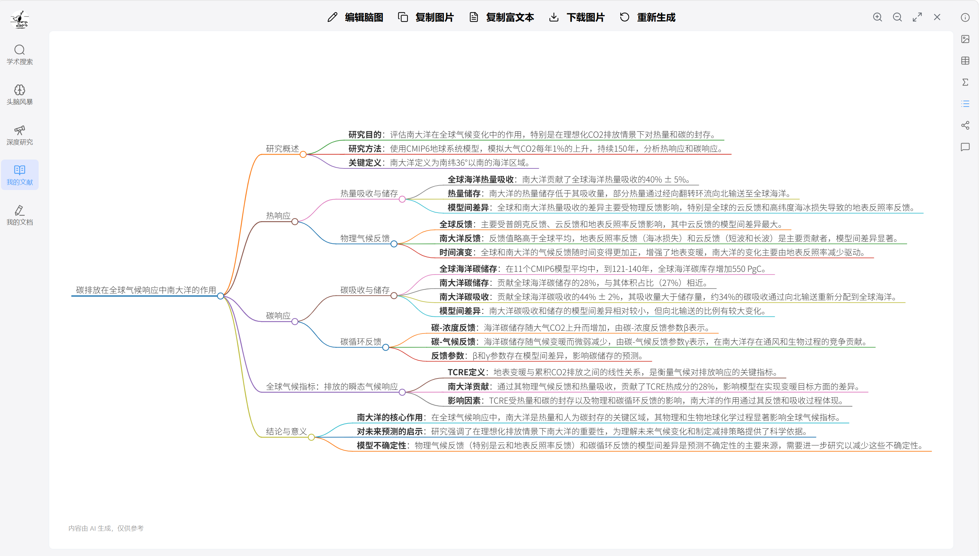The height and width of the screenshot is (556, 980).
Task: Click the sigma formula icon
Action: click(966, 82)
